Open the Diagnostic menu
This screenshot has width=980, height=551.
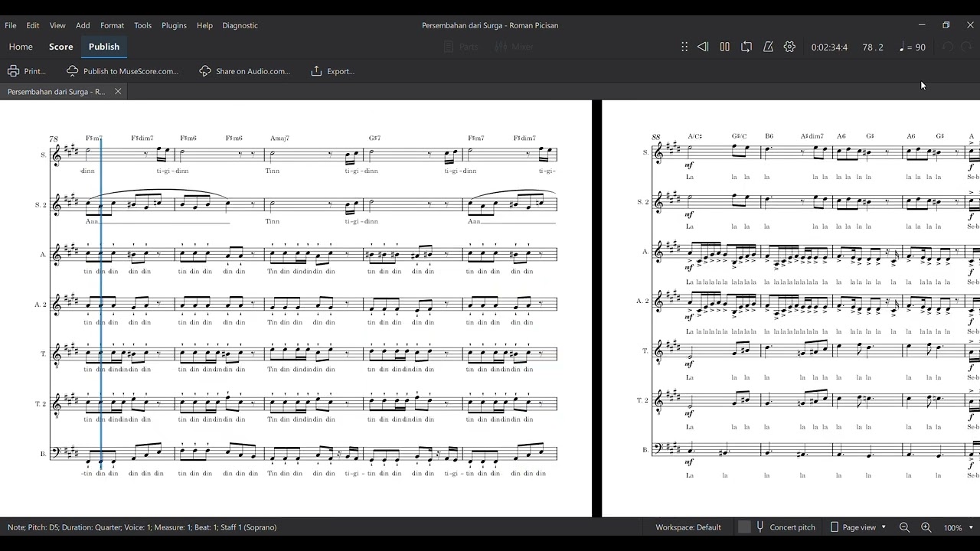(x=240, y=25)
